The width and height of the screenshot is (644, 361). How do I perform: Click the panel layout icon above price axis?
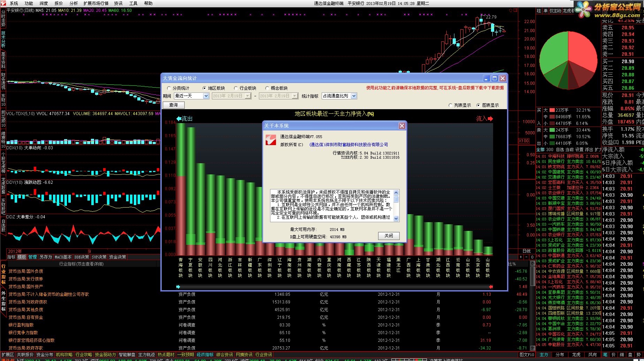tap(516, 10)
